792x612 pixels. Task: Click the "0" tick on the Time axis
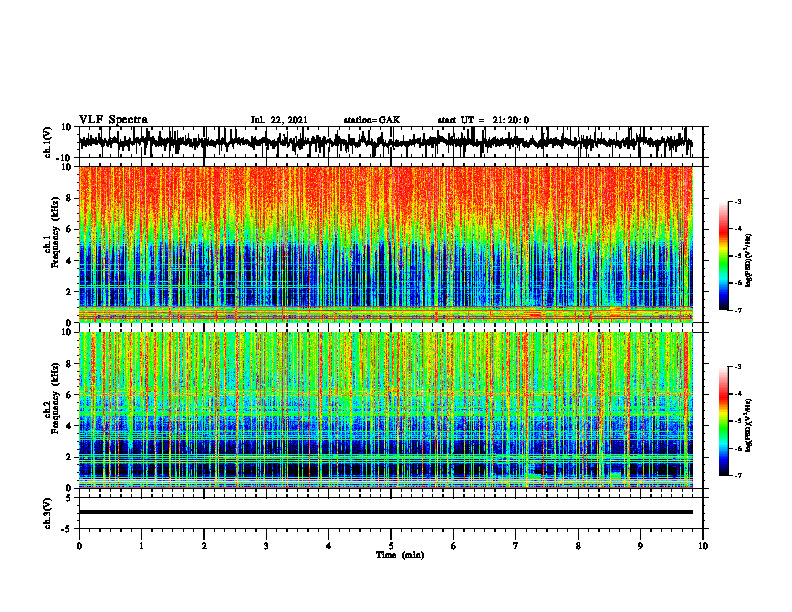79,546
